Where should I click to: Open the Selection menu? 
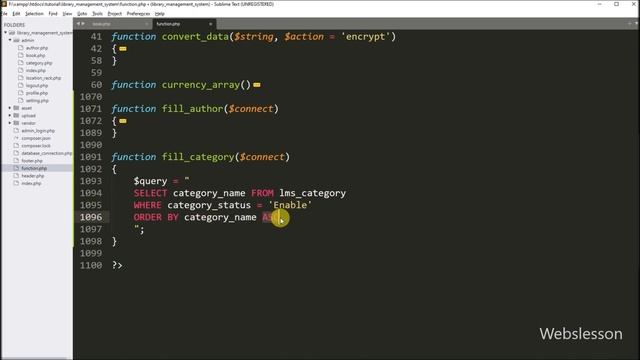[x=34, y=13]
